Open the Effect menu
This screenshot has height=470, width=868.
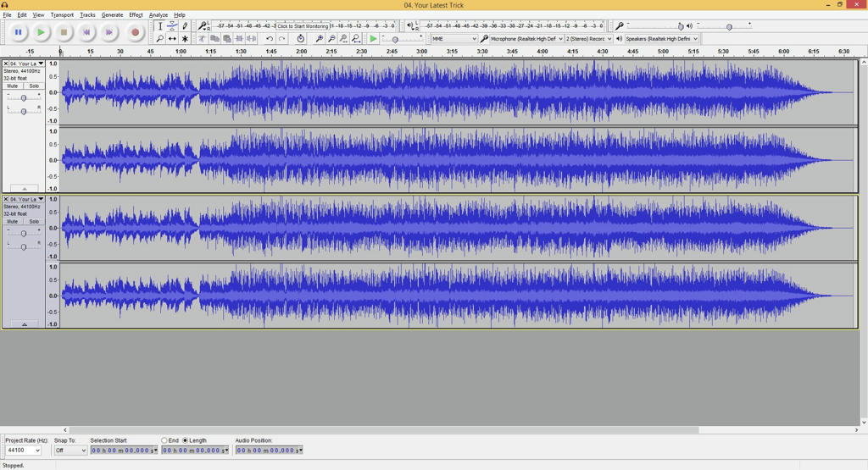click(x=136, y=14)
